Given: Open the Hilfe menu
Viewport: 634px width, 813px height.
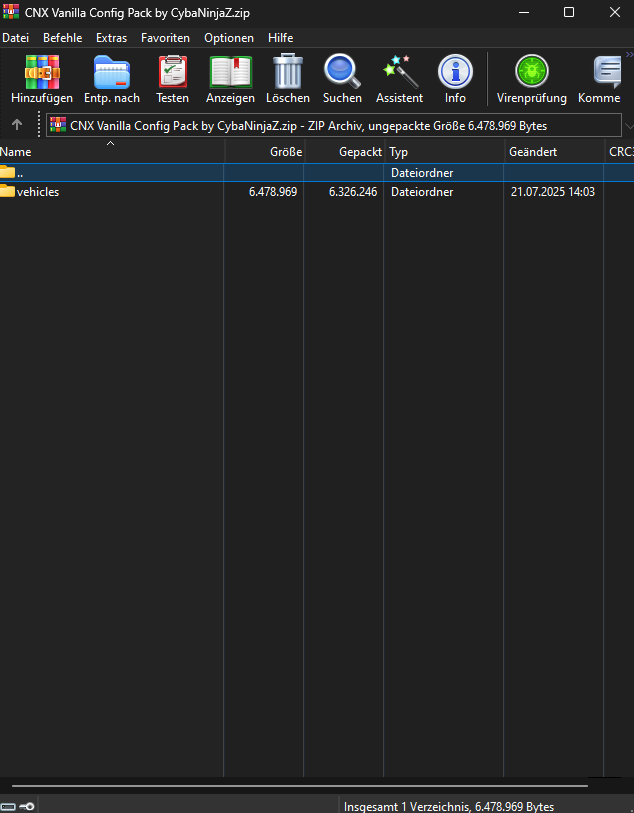Looking at the screenshot, I should (280, 38).
